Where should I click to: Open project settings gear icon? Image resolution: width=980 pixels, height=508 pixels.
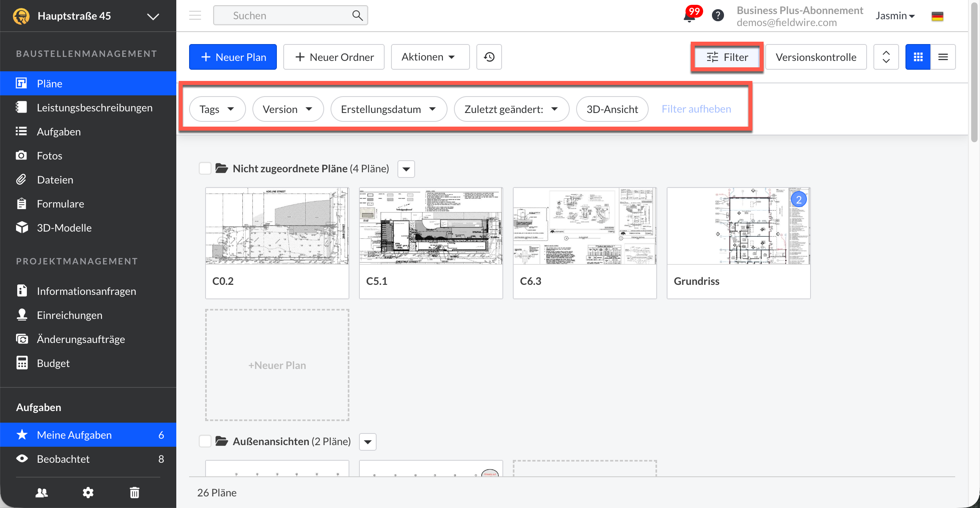pyautogui.click(x=88, y=492)
